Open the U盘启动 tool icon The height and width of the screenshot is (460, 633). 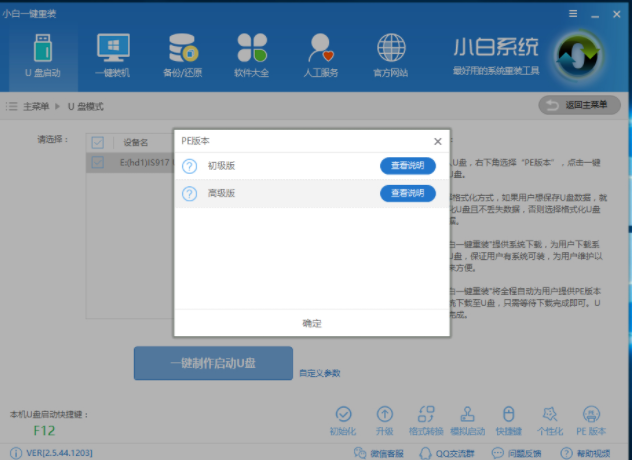pos(41,50)
